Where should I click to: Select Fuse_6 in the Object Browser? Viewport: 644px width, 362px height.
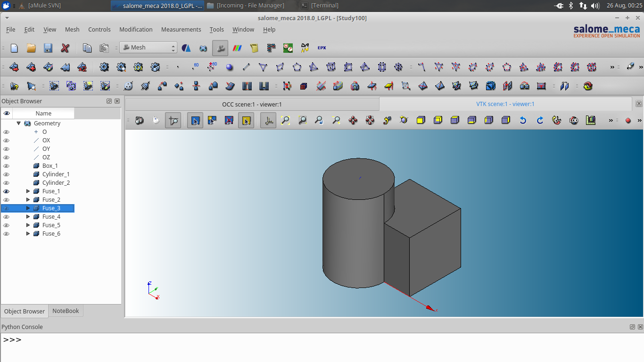click(50, 233)
